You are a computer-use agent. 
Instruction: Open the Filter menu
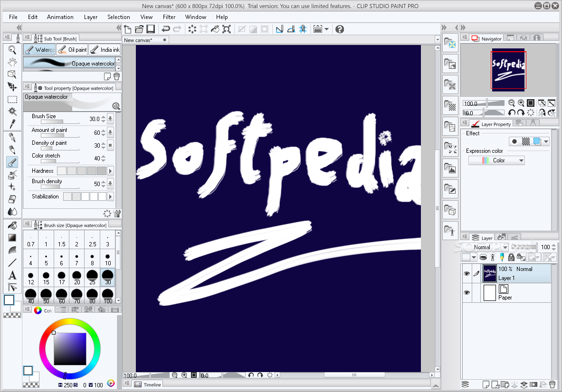169,17
